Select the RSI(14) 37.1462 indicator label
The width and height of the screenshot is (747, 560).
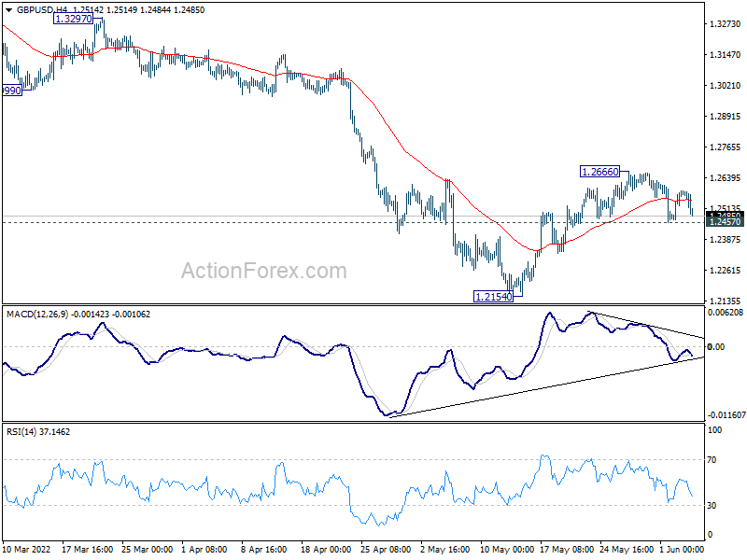[x=38, y=432]
